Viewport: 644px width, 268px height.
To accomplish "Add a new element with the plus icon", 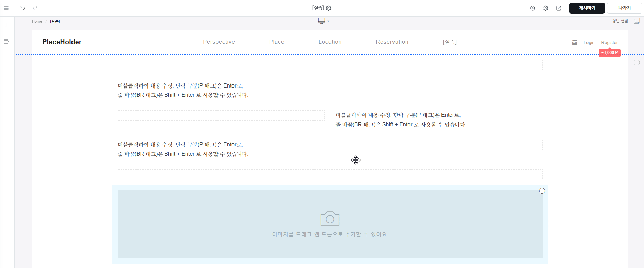I will tap(6, 25).
